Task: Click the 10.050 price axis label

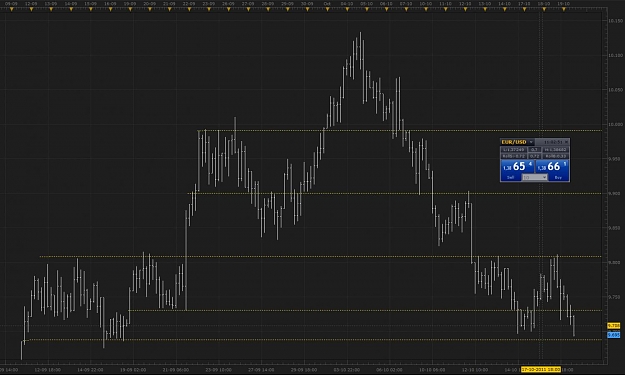Action: [x=615, y=90]
